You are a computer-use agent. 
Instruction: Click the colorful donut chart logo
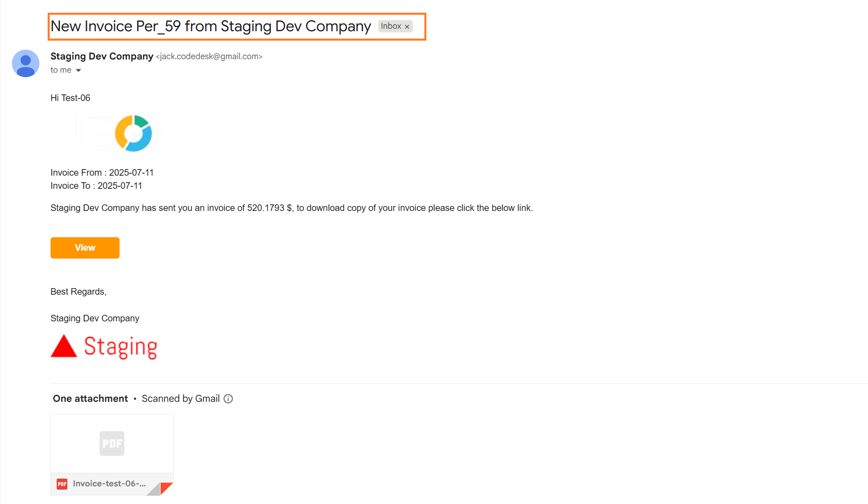click(x=133, y=133)
